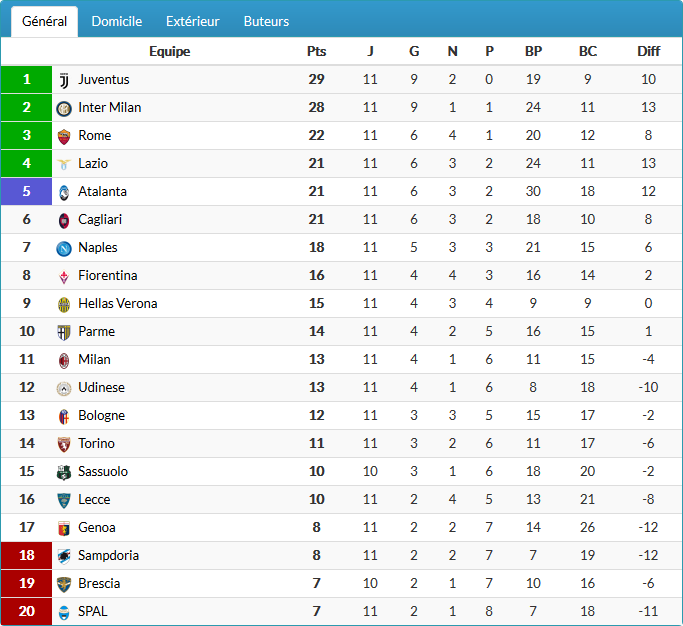
Task: Click the green rank 1 position cell
Action: coord(27,80)
